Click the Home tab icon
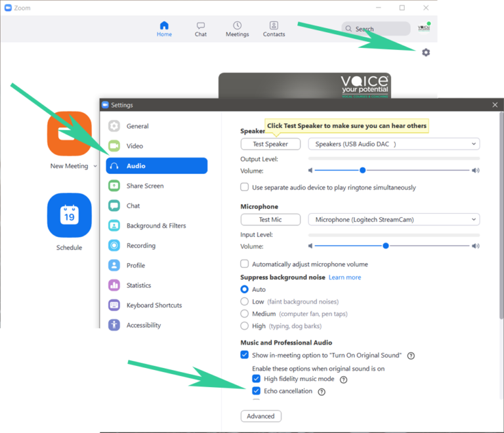This screenshot has width=504, height=433. [164, 26]
